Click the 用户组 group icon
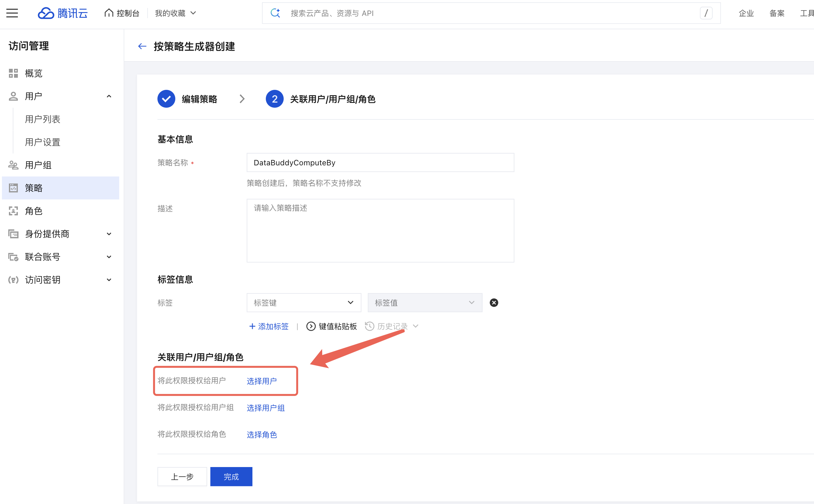Screen dimensions: 814x504 click(13, 165)
